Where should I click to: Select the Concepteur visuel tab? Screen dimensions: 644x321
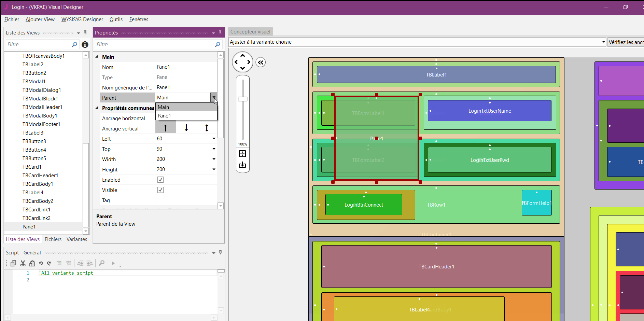(x=250, y=32)
